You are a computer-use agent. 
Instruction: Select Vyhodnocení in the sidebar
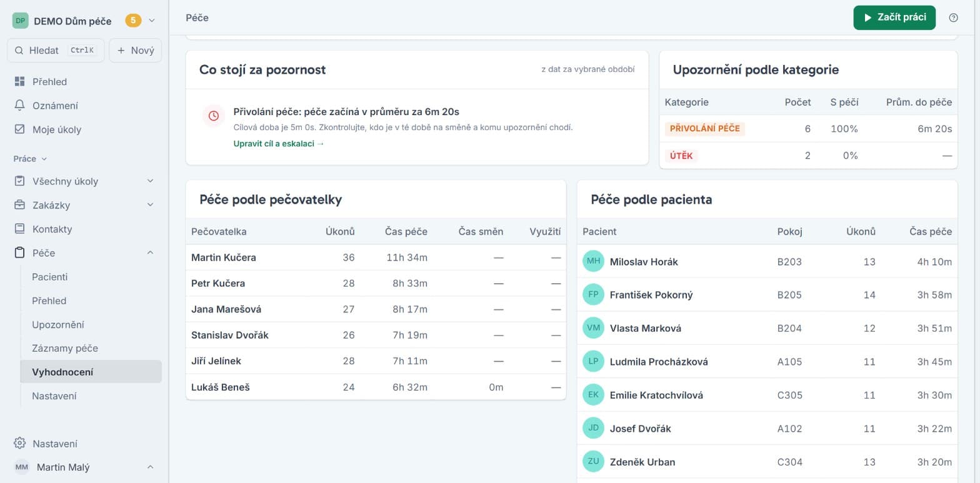(x=91, y=372)
